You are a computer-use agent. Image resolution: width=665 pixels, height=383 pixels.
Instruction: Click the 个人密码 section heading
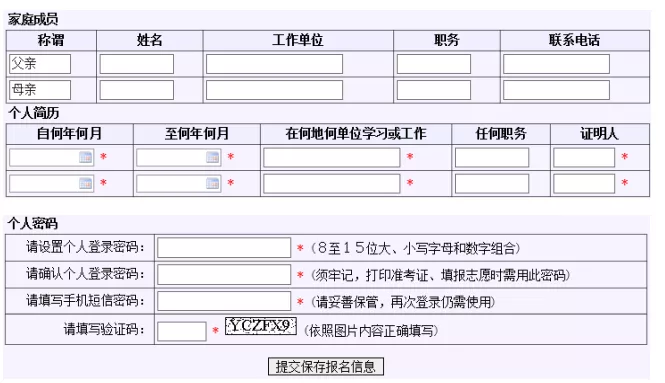coord(32,224)
